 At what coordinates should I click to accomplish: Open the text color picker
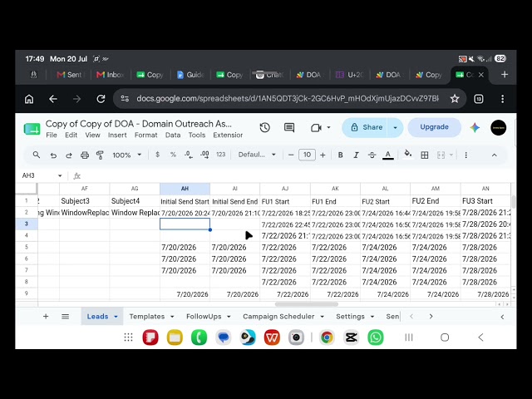(388, 155)
